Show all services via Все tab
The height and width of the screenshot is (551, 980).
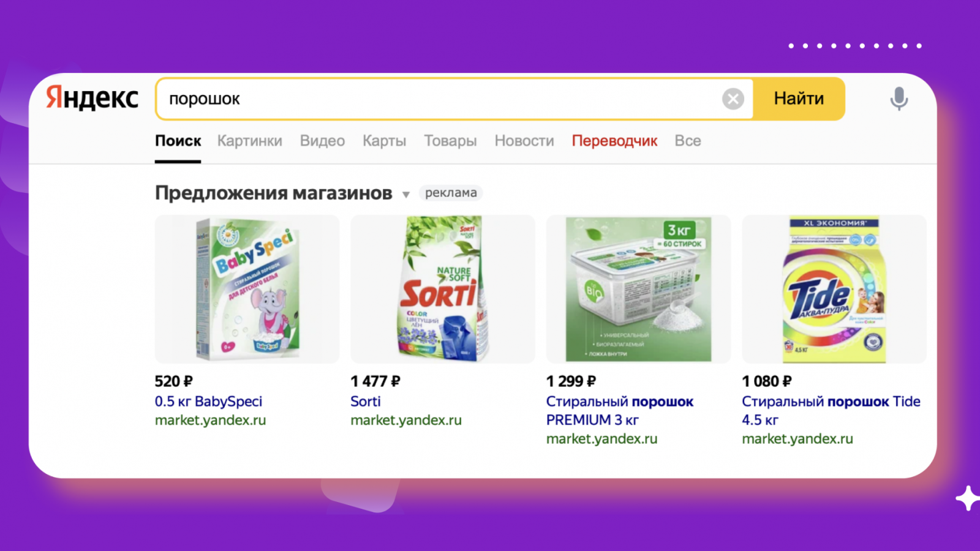[x=687, y=141]
